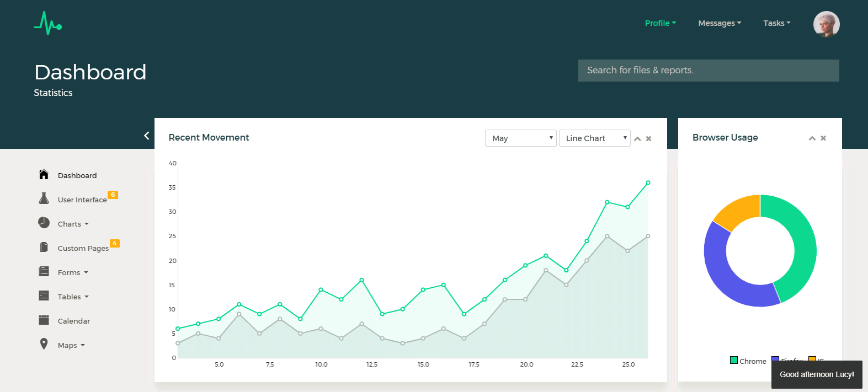The image size is (868, 392).
Task: Open the May month dropdown
Action: tap(520, 138)
